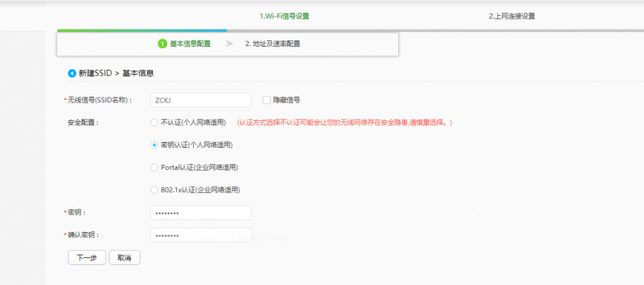Select the 基本信息配置 step label
Viewport: 644px width, 285px height.
pyautogui.click(x=190, y=43)
